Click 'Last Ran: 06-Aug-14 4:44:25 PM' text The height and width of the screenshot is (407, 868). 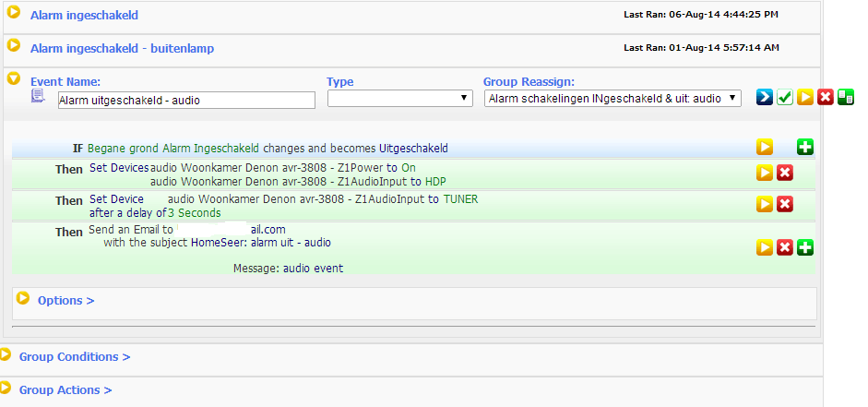(x=701, y=15)
